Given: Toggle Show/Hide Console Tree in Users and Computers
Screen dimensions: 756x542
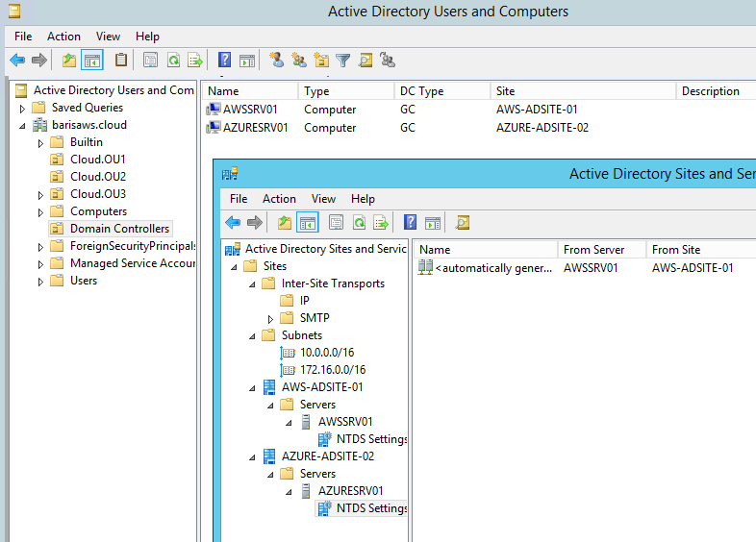Looking at the screenshot, I should 92,61.
